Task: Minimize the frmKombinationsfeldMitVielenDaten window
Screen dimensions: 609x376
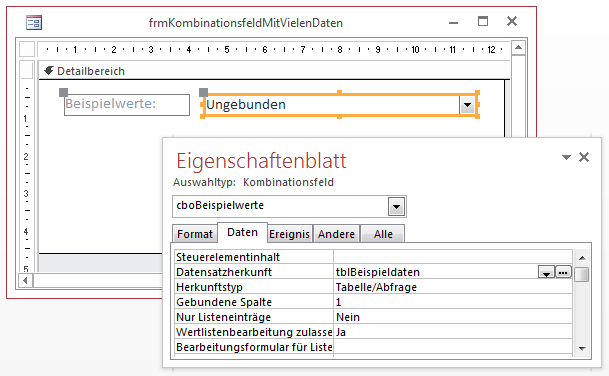Action: click(453, 23)
